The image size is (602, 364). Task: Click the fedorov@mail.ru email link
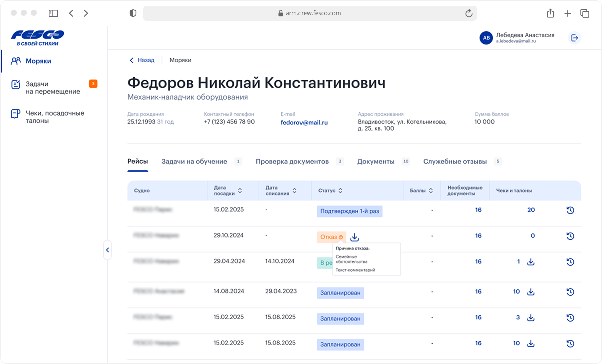[x=304, y=122]
